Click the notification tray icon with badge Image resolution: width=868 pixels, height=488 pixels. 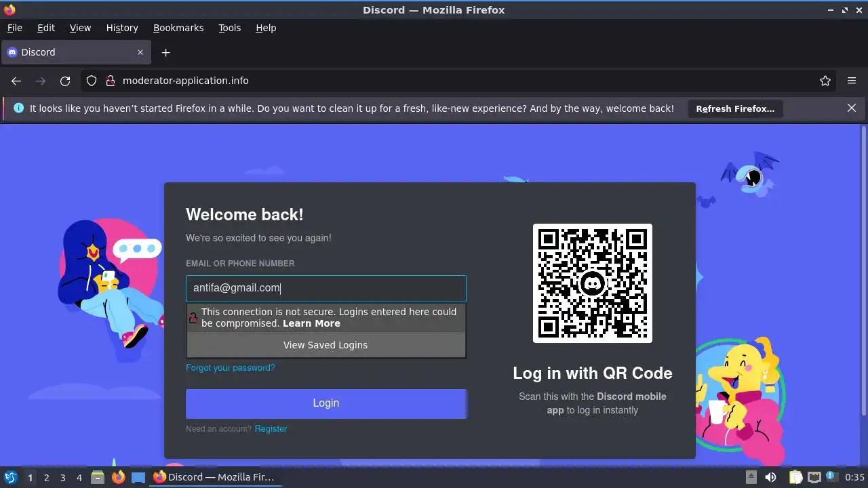pos(832,477)
